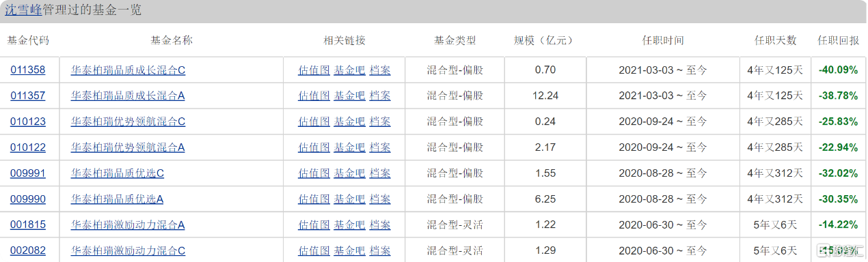Open fund code 010123

(x=28, y=121)
